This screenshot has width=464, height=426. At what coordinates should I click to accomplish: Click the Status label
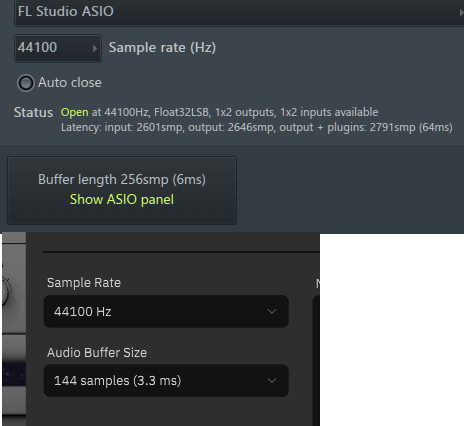tap(33, 112)
